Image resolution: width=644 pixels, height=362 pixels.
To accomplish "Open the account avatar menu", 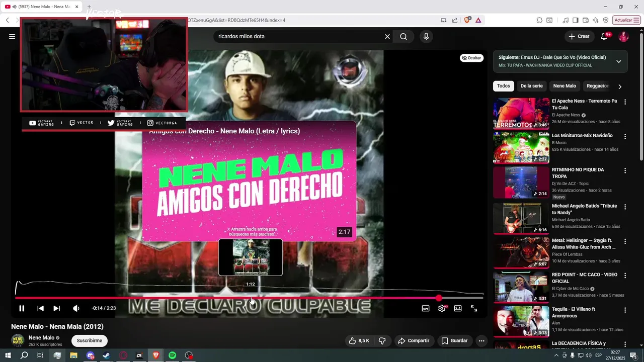I will pyautogui.click(x=623, y=37).
